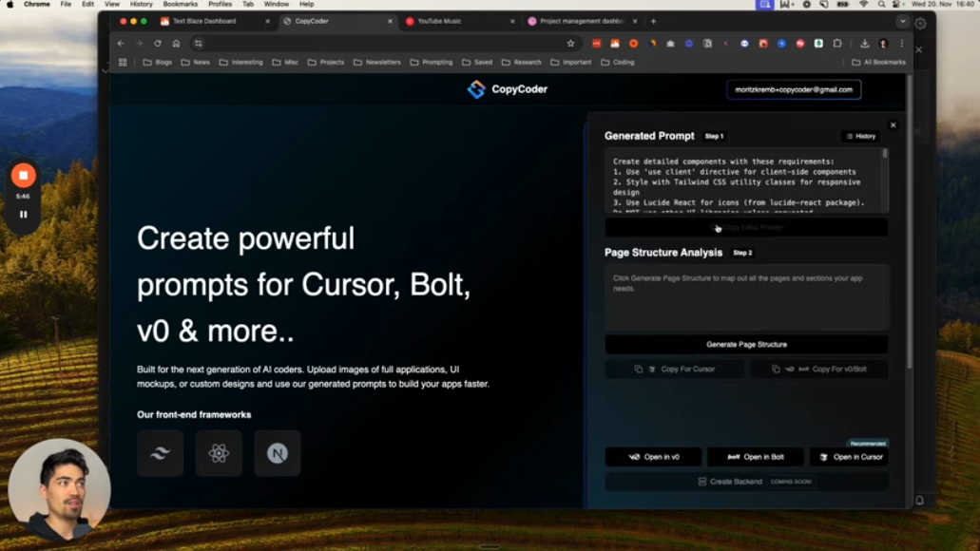Click the Generate Page Structure button
The image size is (980, 551).
746,344
